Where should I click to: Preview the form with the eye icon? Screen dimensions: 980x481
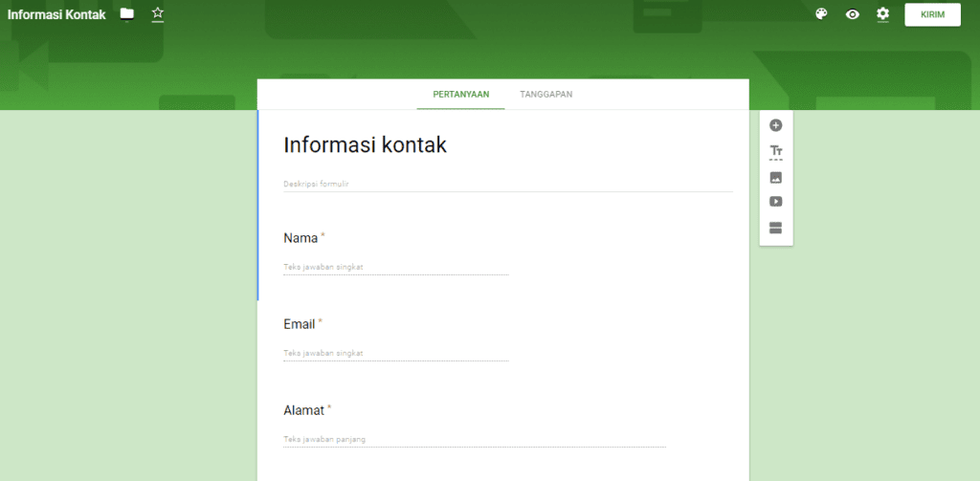pos(852,14)
